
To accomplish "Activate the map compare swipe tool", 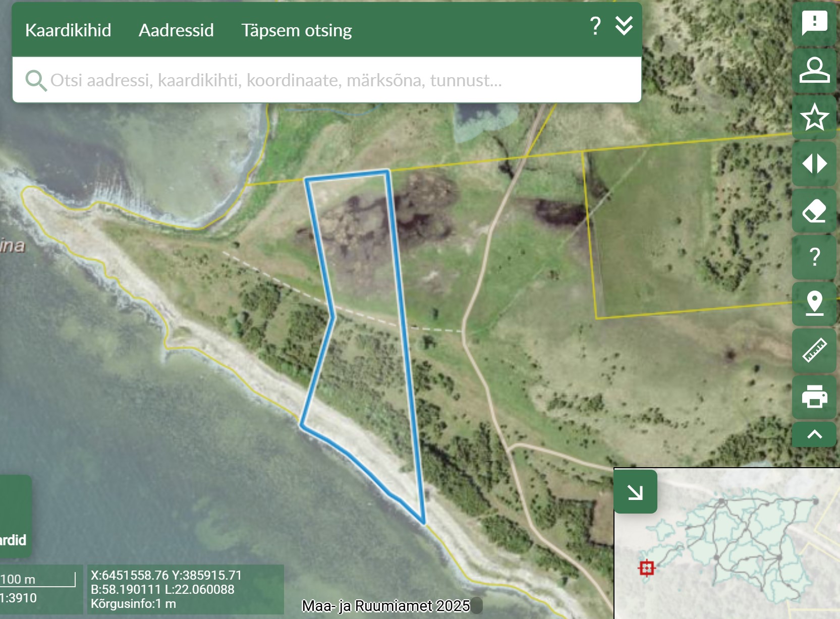I will [814, 164].
